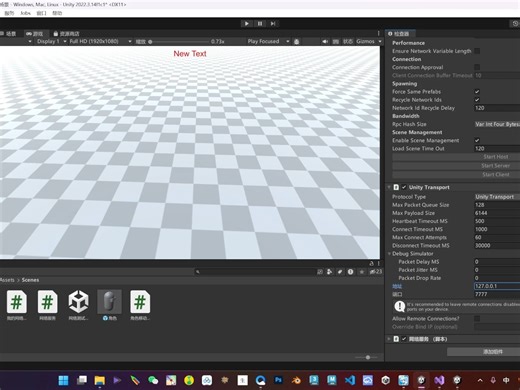Viewport: 520px width, 390px height.
Task: Toggle the hidden packages count icon showing 23
Action: coord(376,272)
